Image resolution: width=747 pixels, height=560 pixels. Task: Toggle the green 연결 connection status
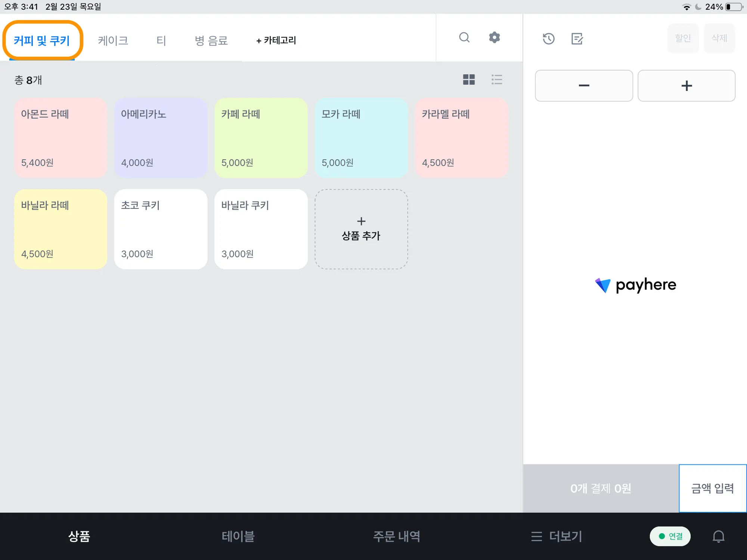pos(670,536)
